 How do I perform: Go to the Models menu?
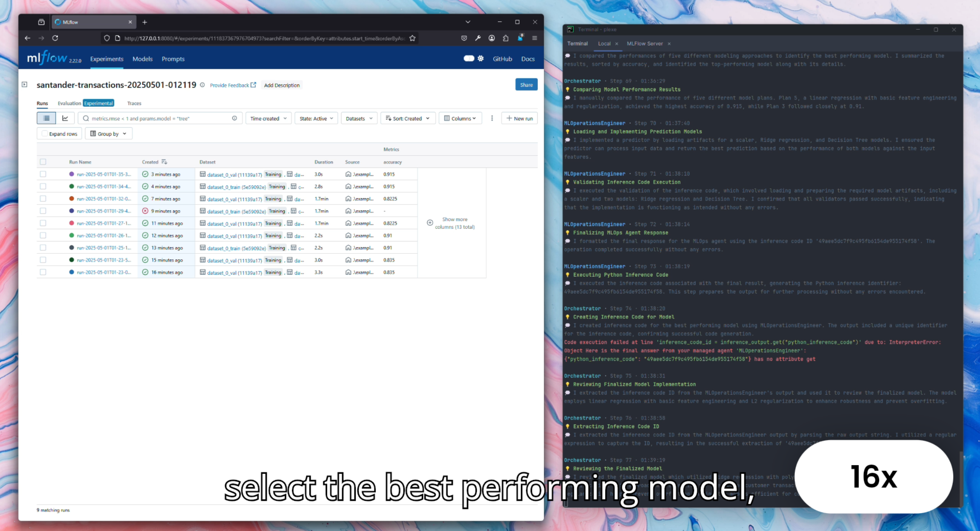142,59
